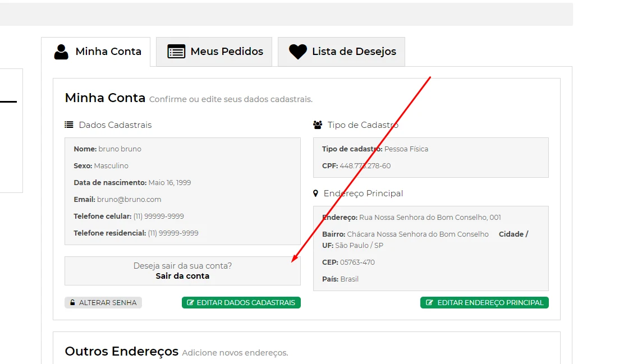Click the País value Brasil
Viewport: 619px width, 364px height.
350,279
